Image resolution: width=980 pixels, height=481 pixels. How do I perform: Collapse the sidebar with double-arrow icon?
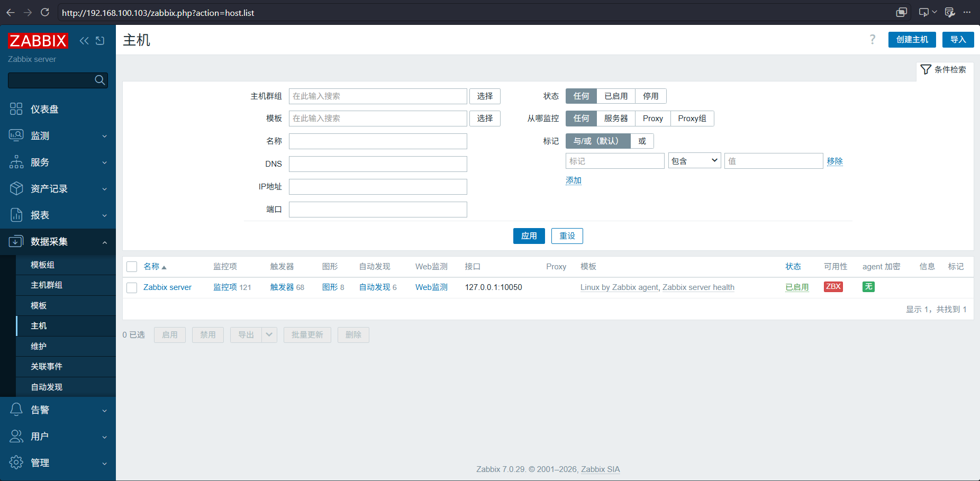(84, 41)
